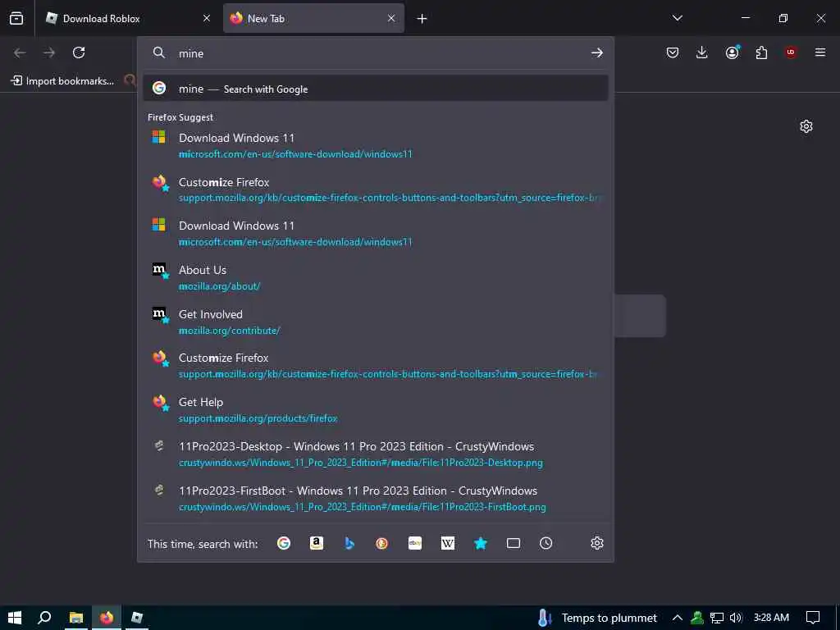
Task: Open Windows taskbar search
Action: tap(44, 618)
